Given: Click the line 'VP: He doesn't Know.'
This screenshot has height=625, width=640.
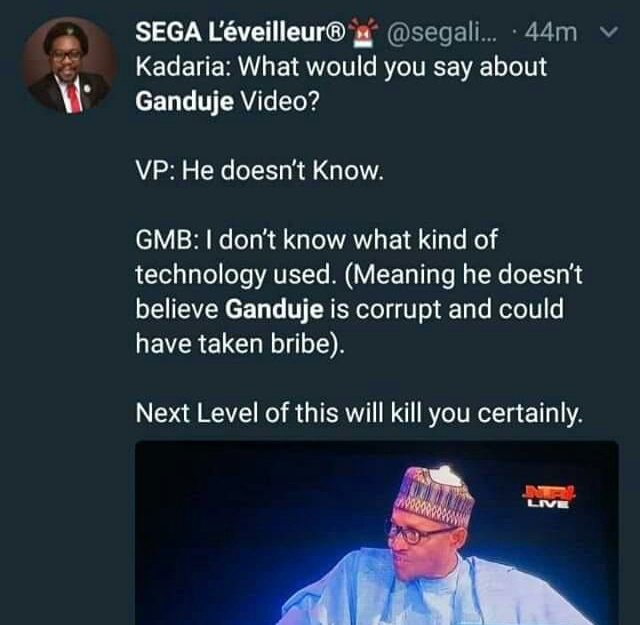Looking at the screenshot, I should [259, 171].
